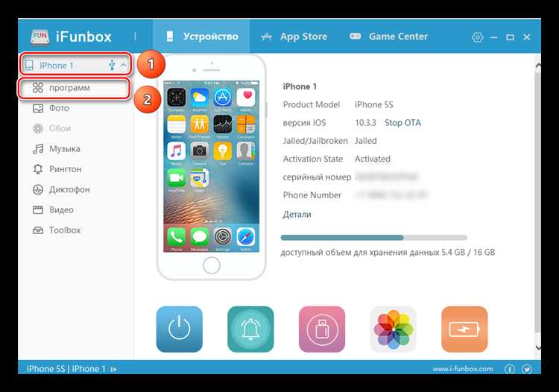Click the iPhone 1 device name heading
559x392 pixels.
pyautogui.click(x=300, y=86)
